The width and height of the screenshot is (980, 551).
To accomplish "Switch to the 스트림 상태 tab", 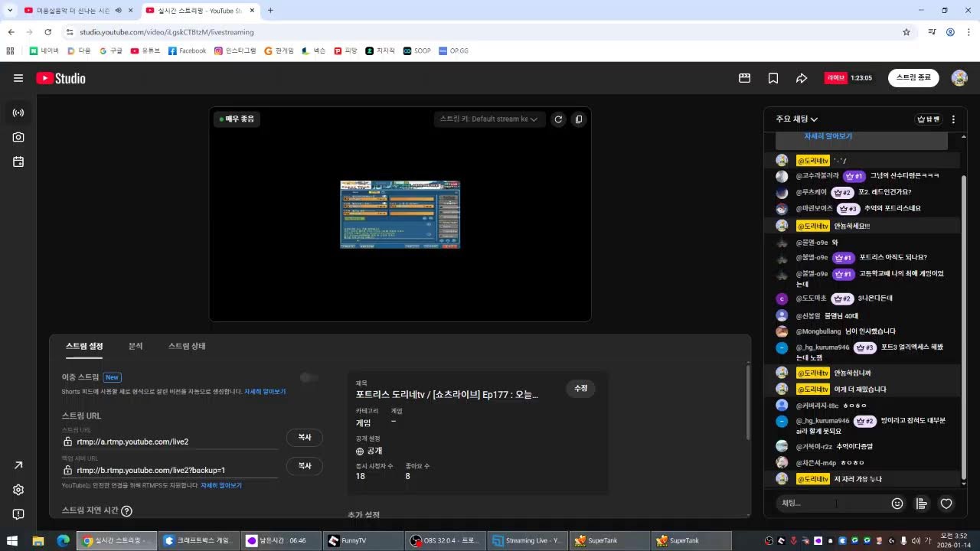I will (187, 346).
